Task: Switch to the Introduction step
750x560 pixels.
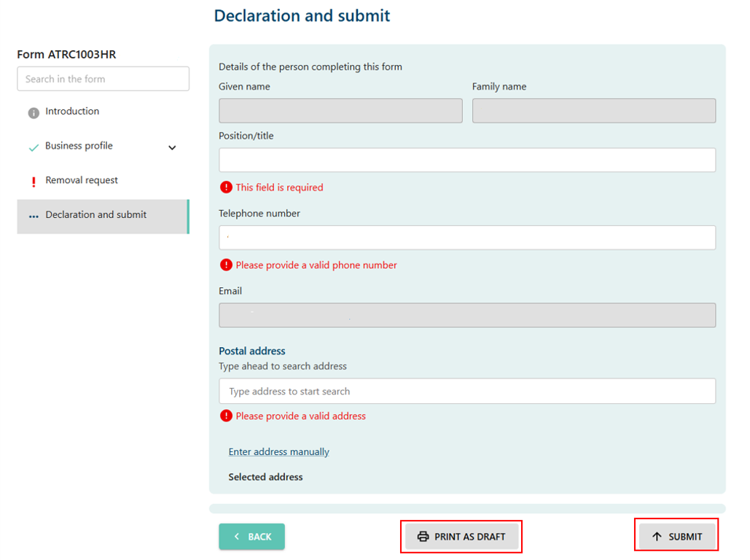Action: click(x=71, y=112)
